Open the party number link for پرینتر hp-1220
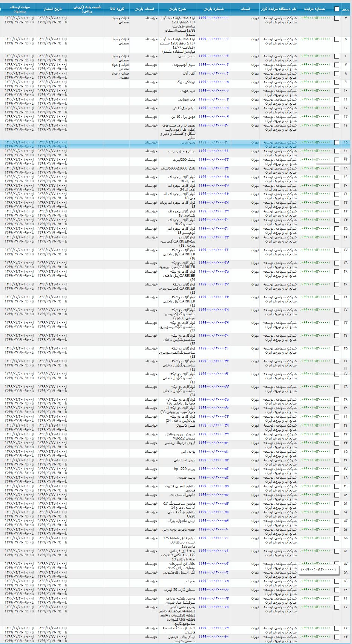Viewport: 352px width, 644px height. click(214, 469)
